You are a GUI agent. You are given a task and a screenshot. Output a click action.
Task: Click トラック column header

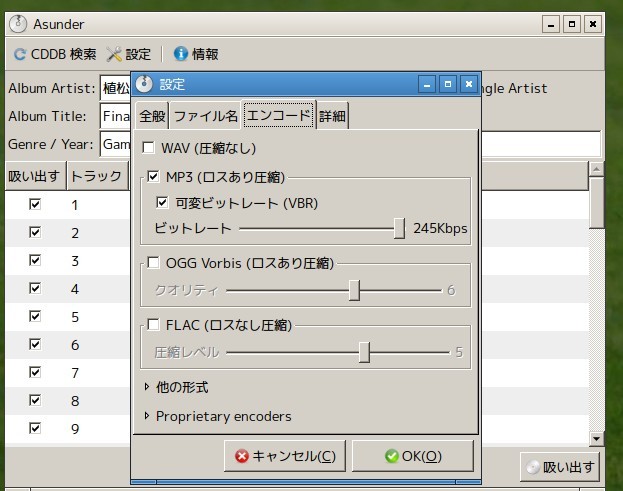click(x=98, y=176)
